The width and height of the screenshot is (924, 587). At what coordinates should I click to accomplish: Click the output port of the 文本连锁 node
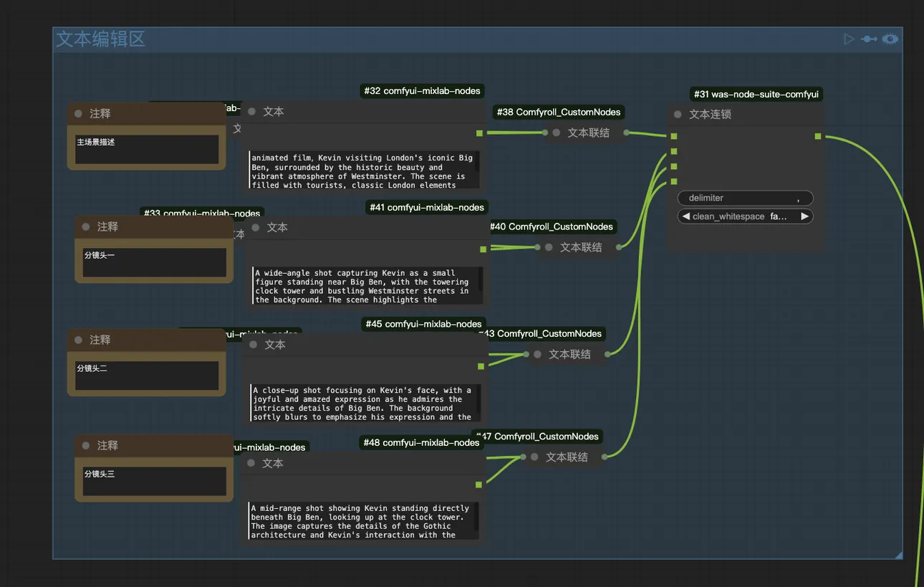pos(817,136)
